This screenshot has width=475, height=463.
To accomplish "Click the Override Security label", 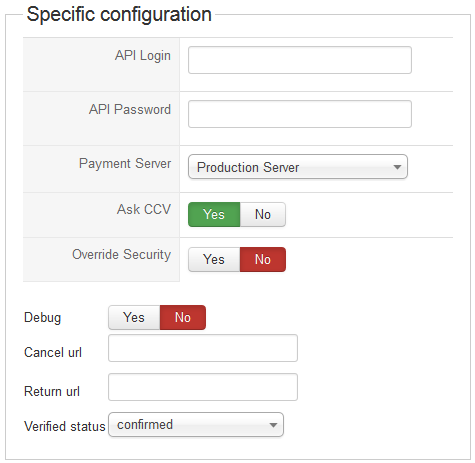I will click(x=122, y=255).
